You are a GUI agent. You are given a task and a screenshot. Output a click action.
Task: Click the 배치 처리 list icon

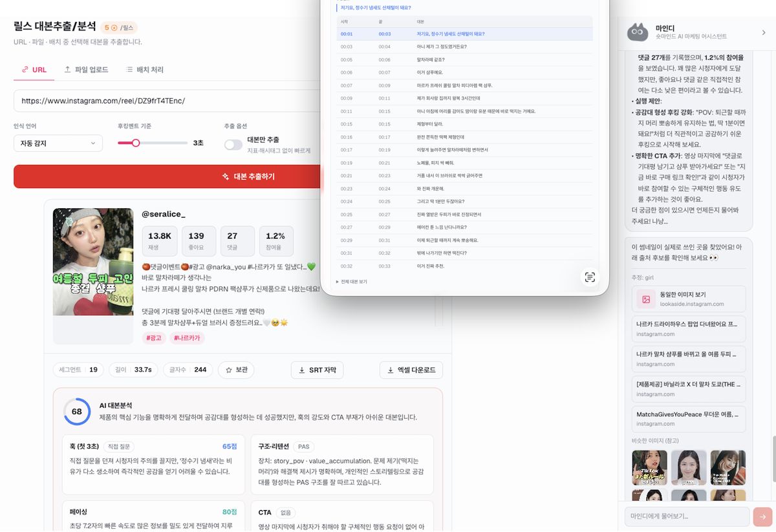pyautogui.click(x=129, y=70)
